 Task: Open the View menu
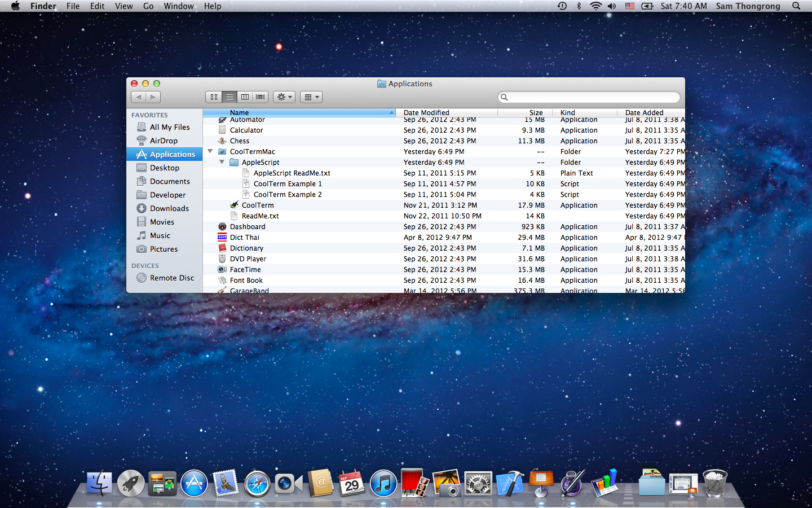(123, 6)
